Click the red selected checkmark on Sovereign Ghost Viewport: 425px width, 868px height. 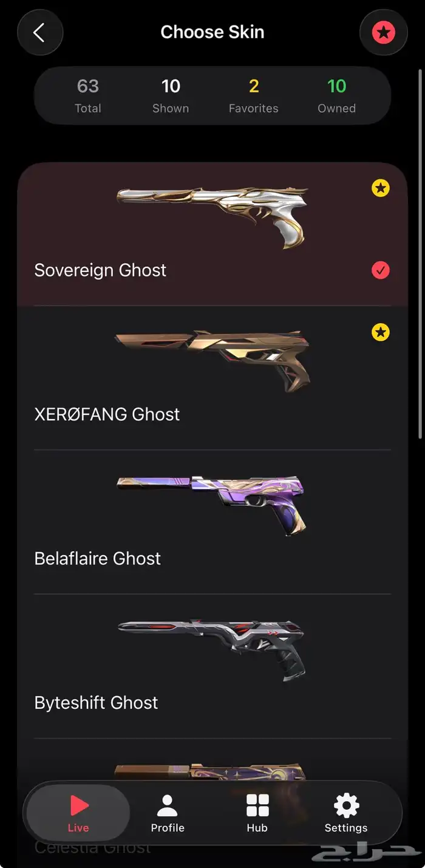pyautogui.click(x=381, y=270)
